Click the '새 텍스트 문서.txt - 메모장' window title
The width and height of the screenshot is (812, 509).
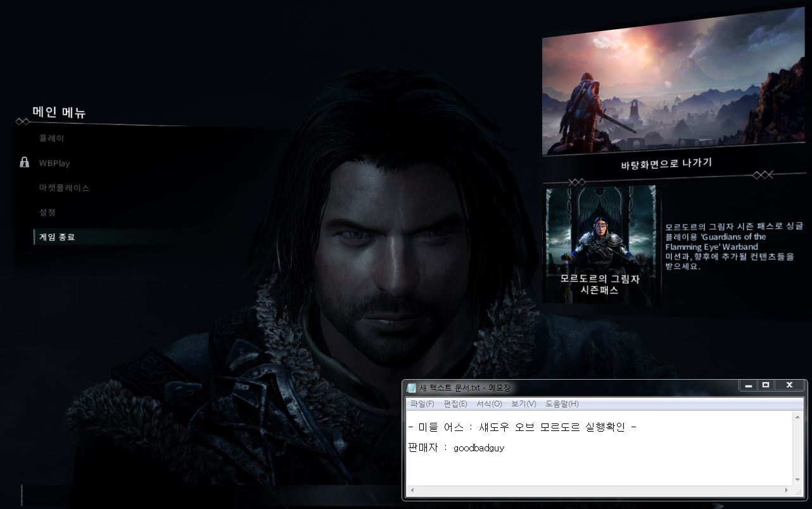point(465,387)
